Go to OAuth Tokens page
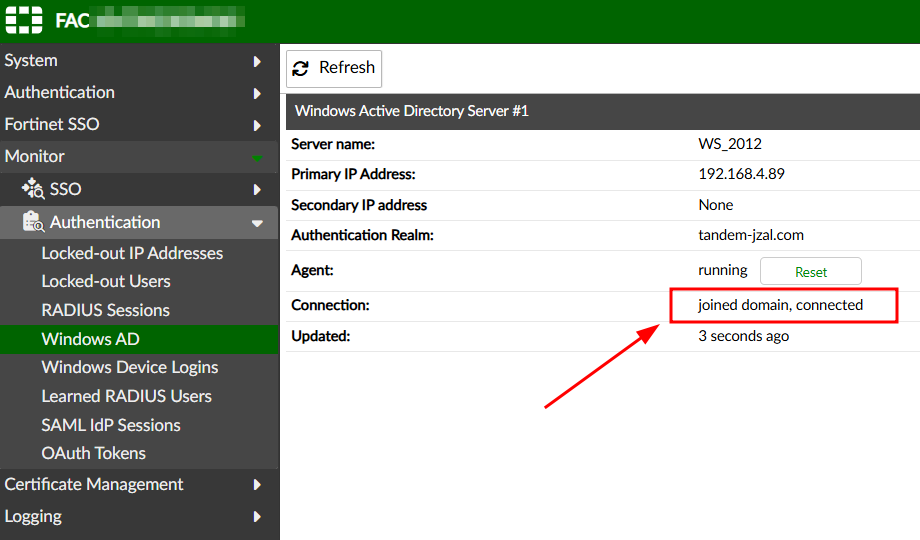This screenshot has height=540, width=920. (x=93, y=453)
